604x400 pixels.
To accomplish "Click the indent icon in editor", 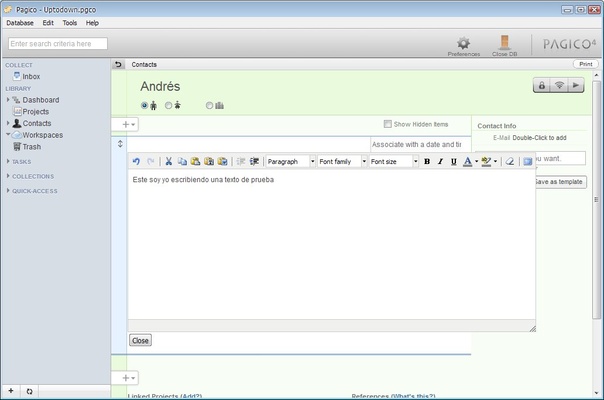I will (254, 161).
